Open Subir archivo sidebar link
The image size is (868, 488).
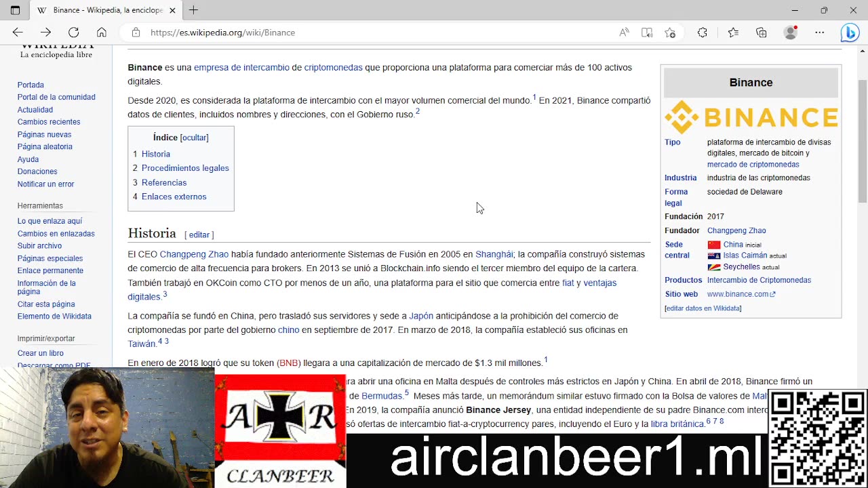(x=39, y=245)
